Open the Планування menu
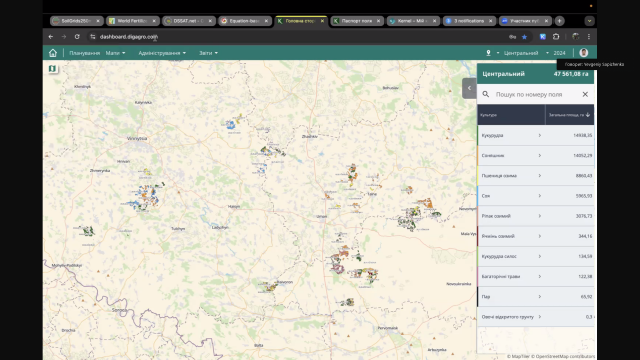Image resolution: width=640 pixels, height=360 pixels. [84, 53]
